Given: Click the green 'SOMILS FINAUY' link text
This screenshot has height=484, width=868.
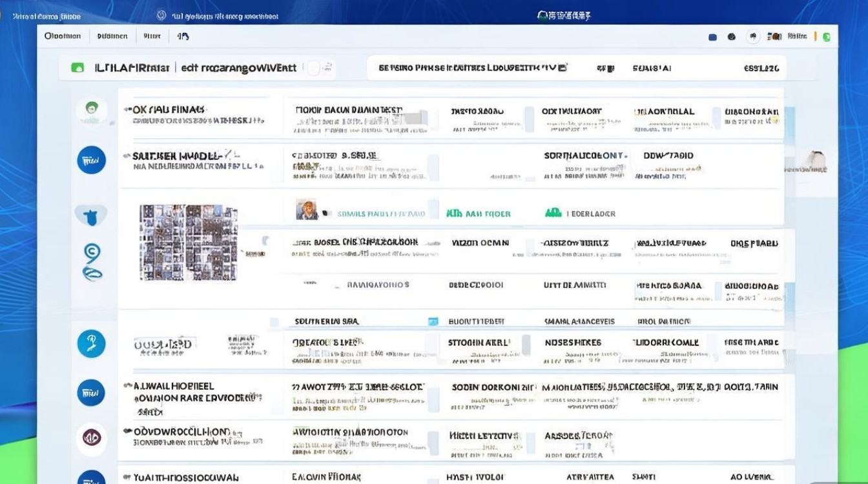Looking at the screenshot, I should 382,214.
